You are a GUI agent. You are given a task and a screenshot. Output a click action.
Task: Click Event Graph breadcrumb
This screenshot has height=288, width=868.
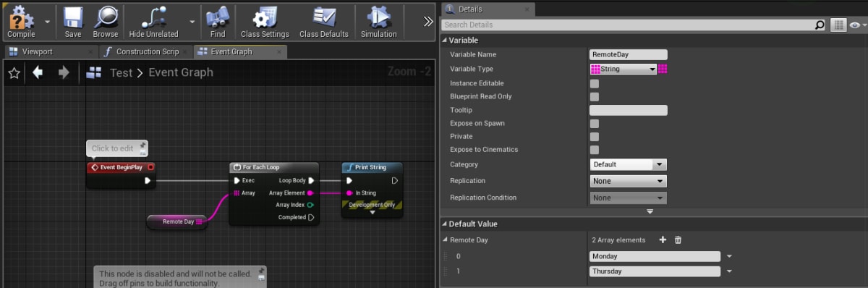[x=180, y=72]
